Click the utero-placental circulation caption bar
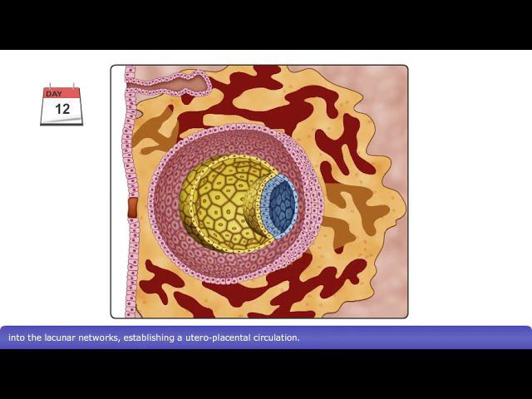Viewport: 532px width, 399px height. tap(266, 337)
